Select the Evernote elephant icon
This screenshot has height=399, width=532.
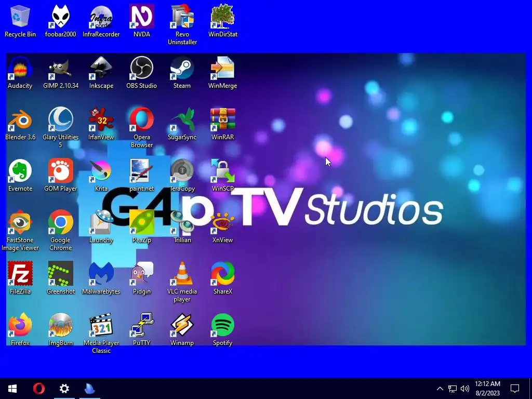click(20, 176)
